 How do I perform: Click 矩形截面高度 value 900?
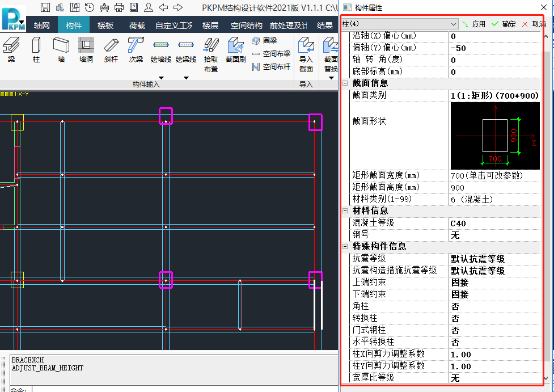(x=495, y=188)
